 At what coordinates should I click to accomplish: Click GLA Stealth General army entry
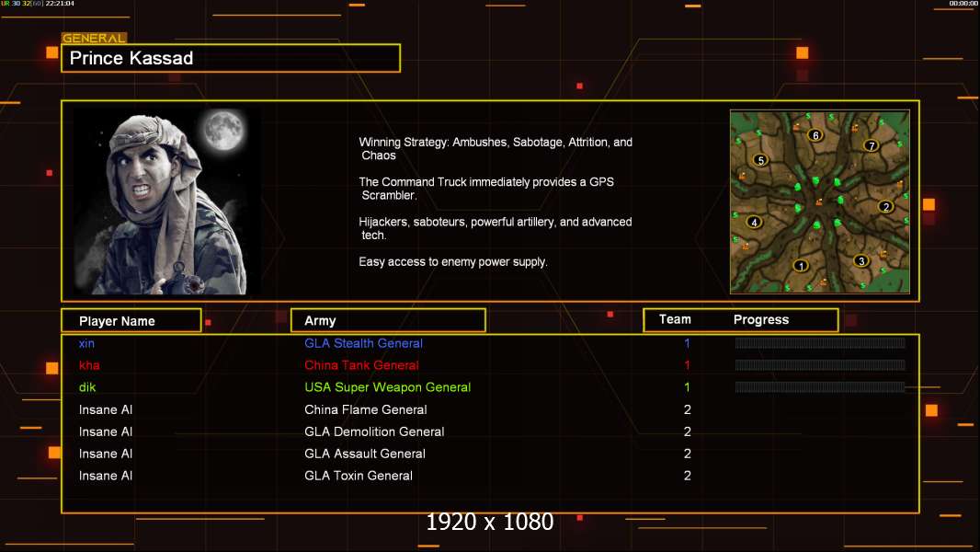[x=363, y=343]
